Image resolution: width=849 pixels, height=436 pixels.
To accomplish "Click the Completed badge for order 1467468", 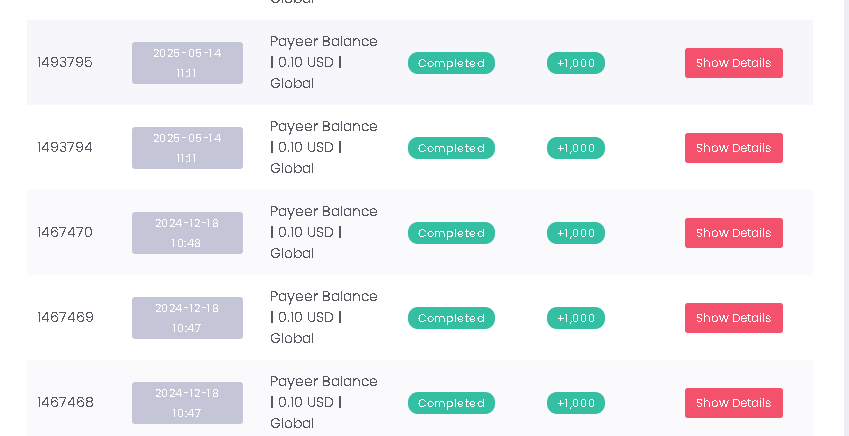I will [451, 403].
